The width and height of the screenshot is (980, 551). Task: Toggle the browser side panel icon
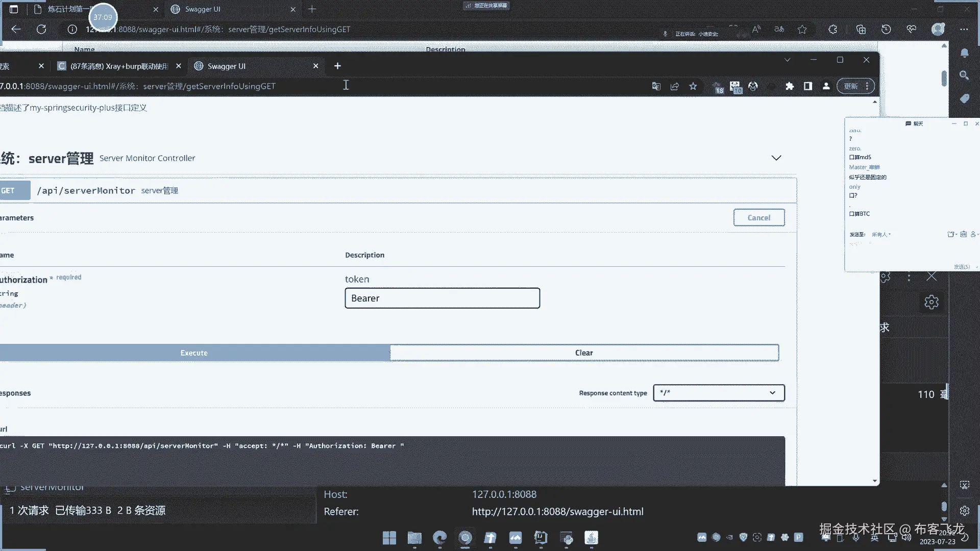808,86
